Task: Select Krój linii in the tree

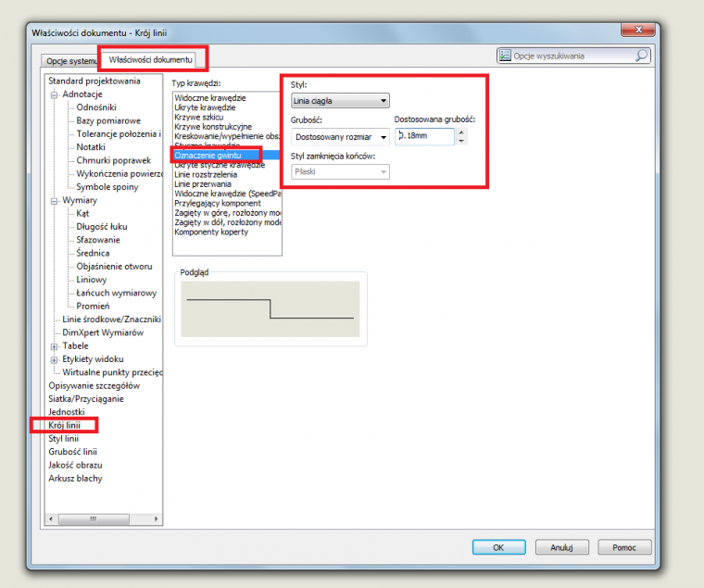Action: (x=65, y=425)
